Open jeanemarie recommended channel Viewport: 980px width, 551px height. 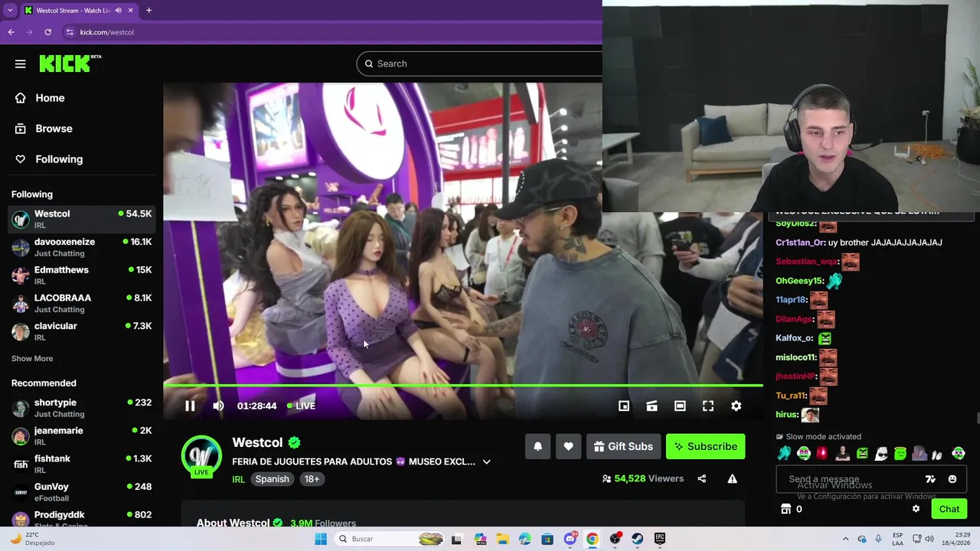[x=81, y=436]
